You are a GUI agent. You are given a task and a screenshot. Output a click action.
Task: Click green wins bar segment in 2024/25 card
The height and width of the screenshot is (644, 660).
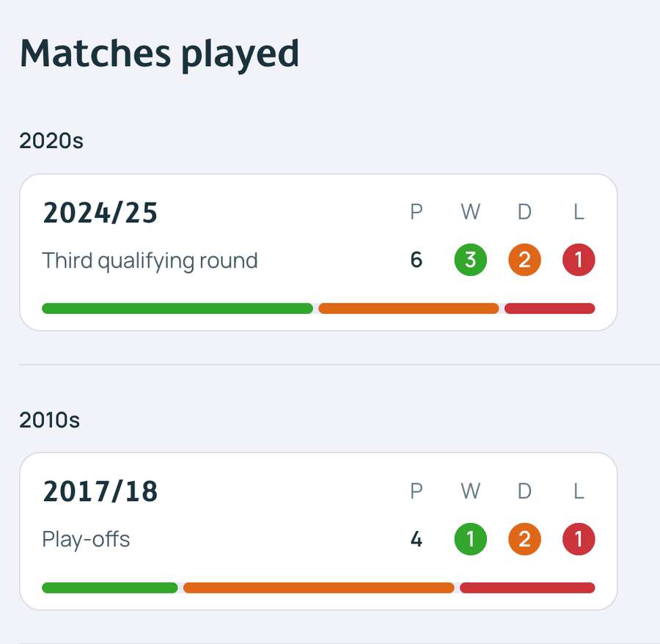coord(177,308)
